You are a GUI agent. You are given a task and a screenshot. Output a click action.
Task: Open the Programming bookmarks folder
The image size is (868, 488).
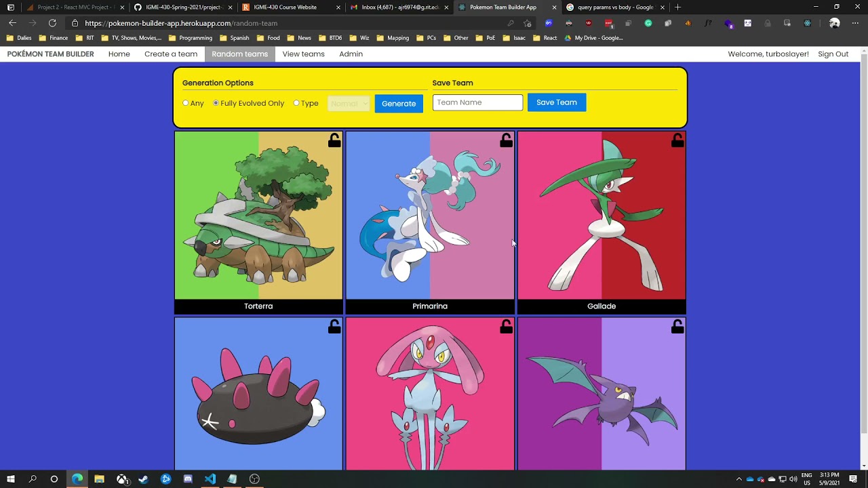[191, 38]
